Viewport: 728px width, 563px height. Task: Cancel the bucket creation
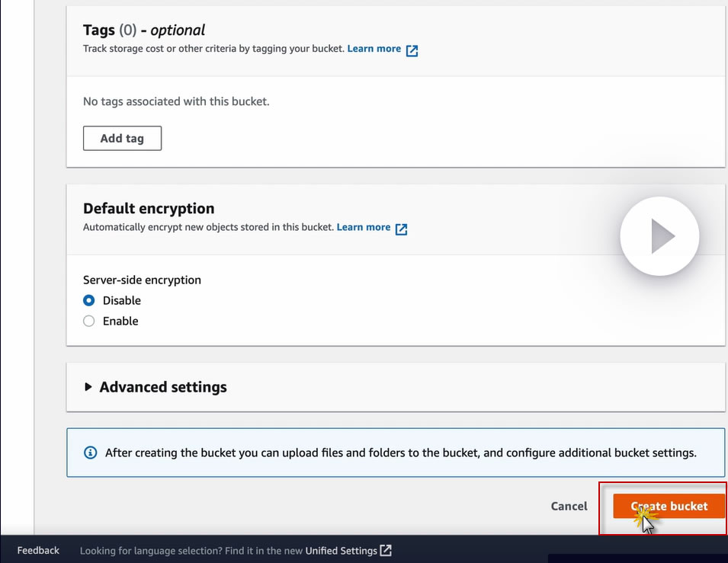[569, 506]
